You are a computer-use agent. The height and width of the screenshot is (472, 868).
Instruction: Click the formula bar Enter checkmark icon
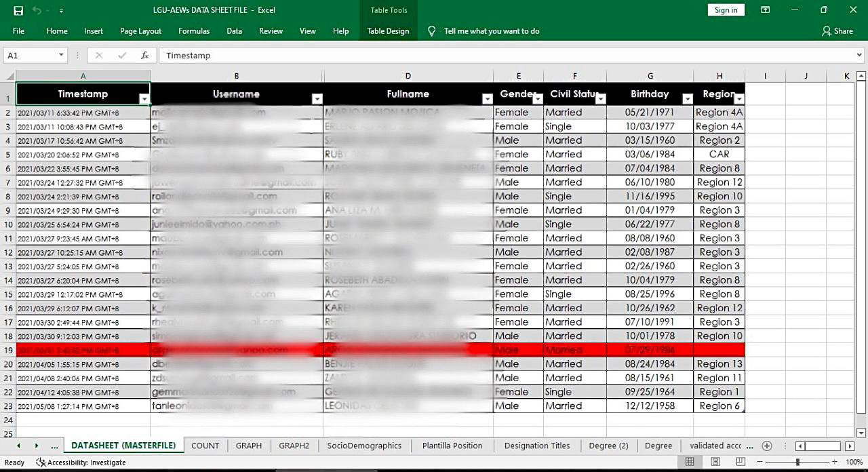coord(122,56)
